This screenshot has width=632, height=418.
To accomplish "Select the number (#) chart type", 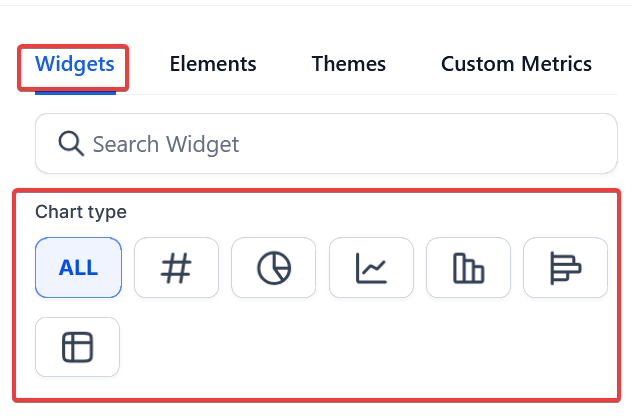I will coord(176,267).
